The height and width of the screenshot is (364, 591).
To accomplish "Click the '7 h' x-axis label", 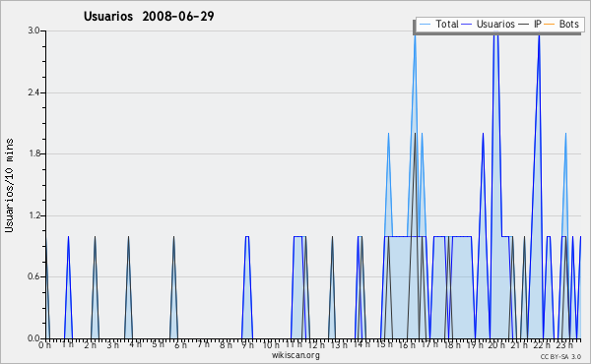I will click(203, 344).
